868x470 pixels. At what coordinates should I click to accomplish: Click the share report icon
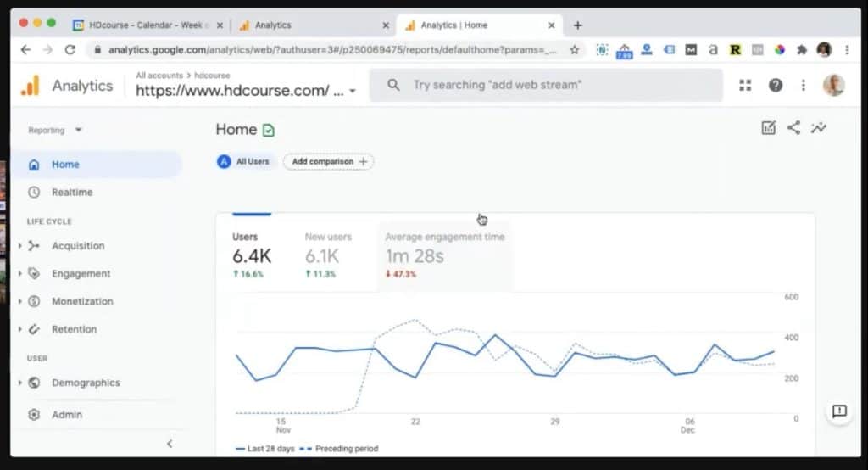pyautogui.click(x=793, y=128)
